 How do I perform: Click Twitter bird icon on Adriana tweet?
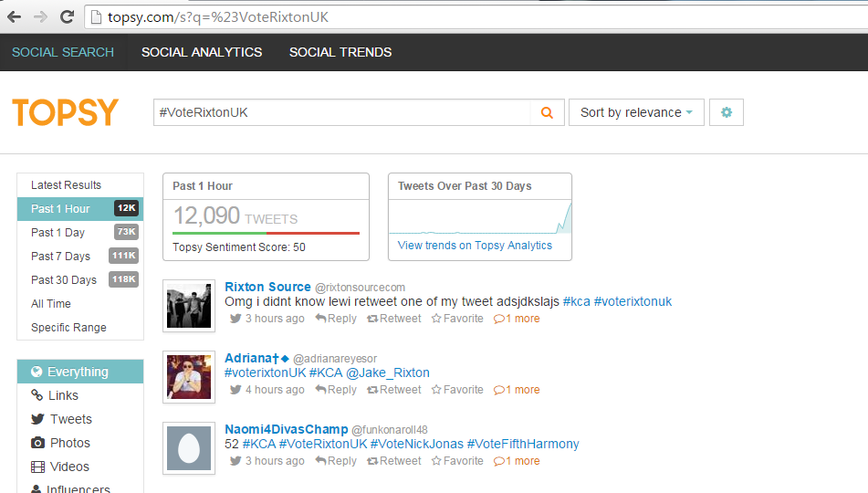pyautogui.click(x=235, y=390)
